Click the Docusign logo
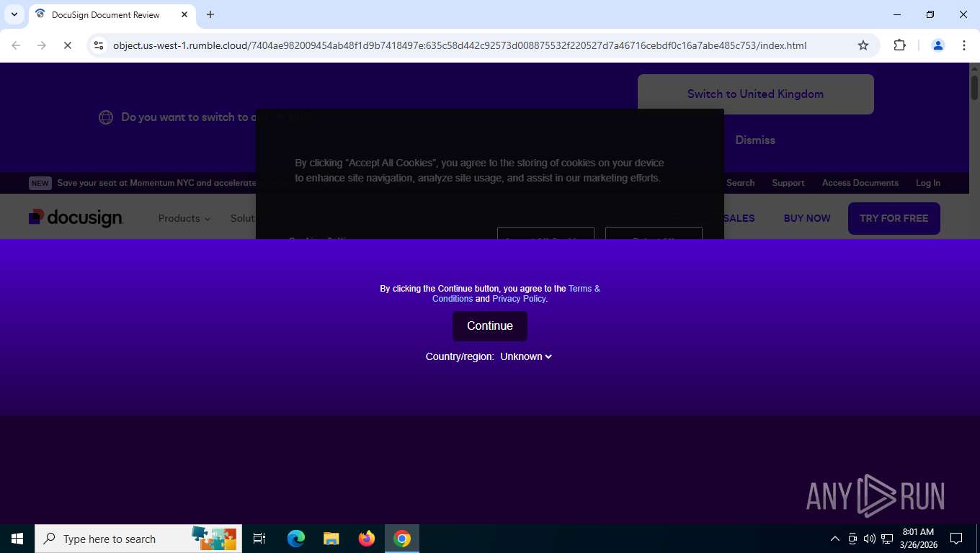This screenshot has height=553, width=980. pos(76,217)
